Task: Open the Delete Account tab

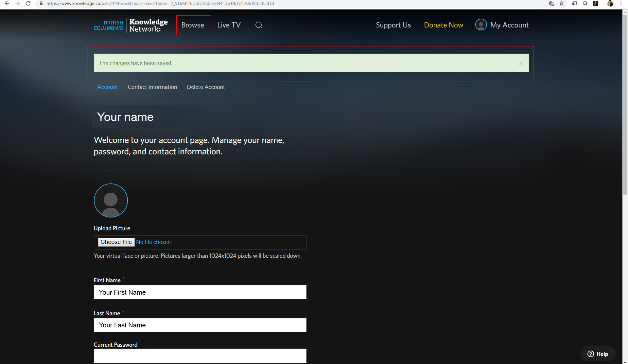Action: coord(206,87)
